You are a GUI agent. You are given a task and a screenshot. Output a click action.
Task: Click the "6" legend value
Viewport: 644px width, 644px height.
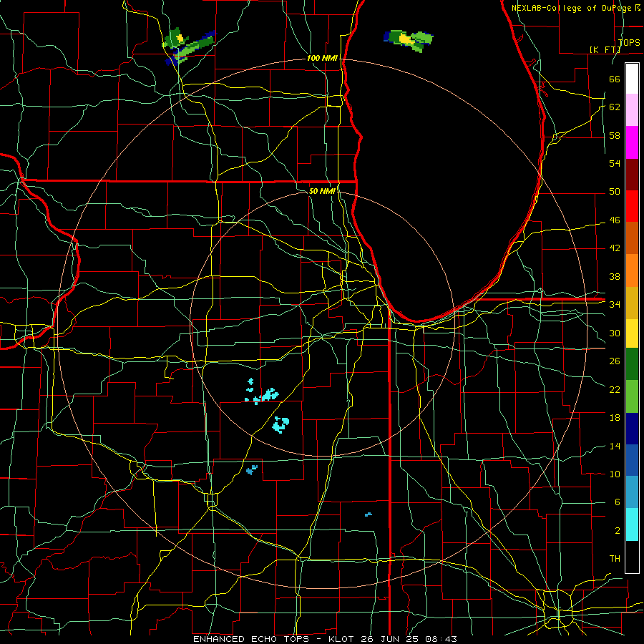617,502
